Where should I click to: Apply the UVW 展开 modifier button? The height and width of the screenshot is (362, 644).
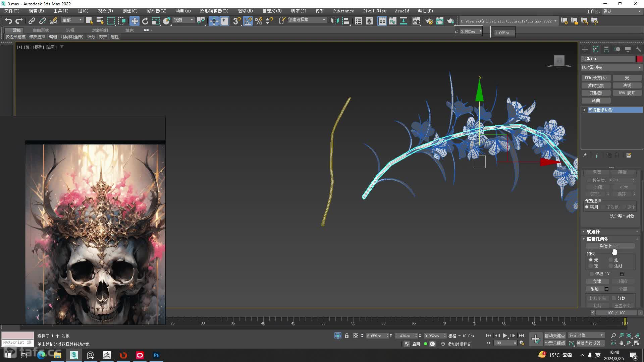click(x=627, y=93)
